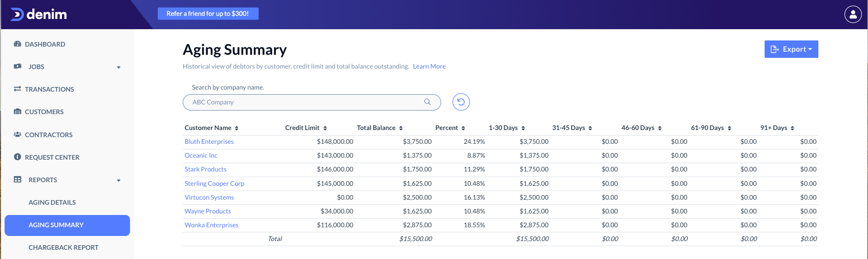The height and width of the screenshot is (259, 868).
Task: Open Wonka Enterprises customer
Action: tap(211, 225)
